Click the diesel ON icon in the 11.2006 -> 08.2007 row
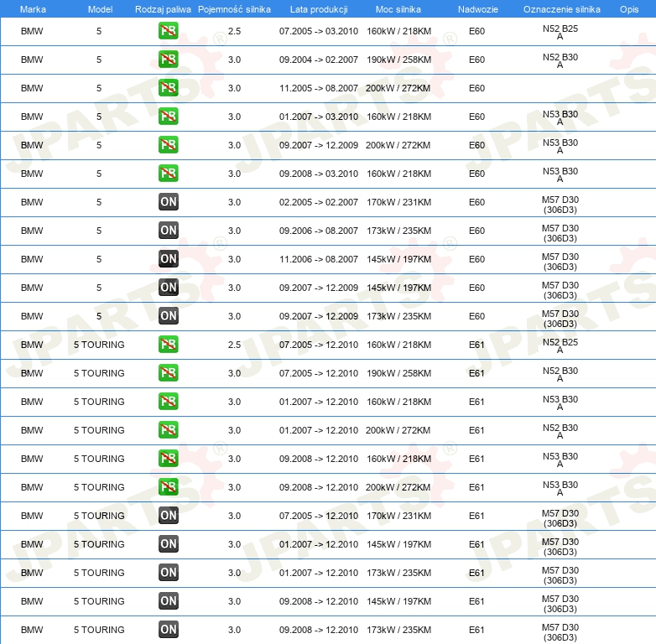 pyautogui.click(x=168, y=259)
